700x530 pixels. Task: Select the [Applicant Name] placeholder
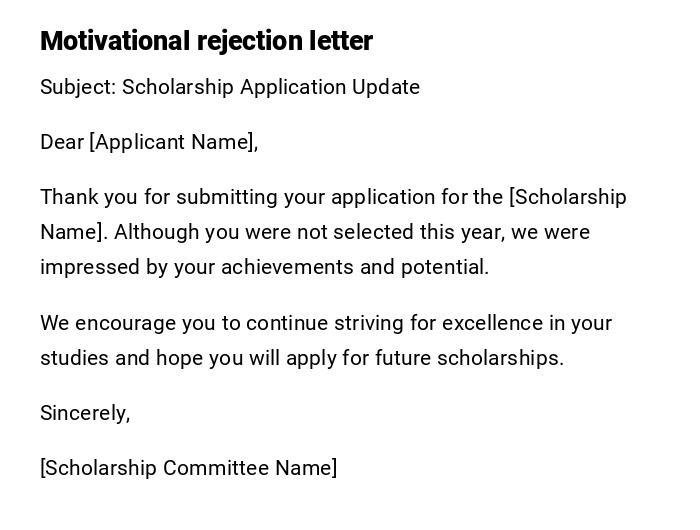pyautogui.click(x=173, y=142)
